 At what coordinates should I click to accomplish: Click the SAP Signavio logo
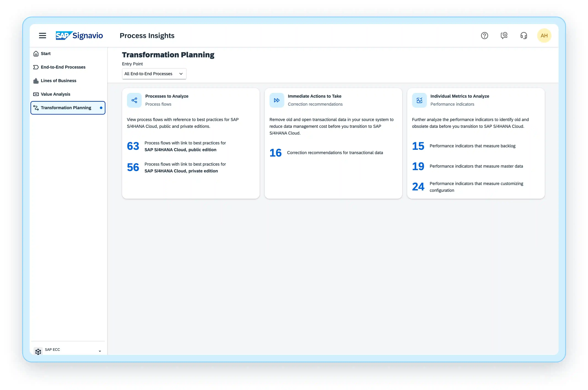[79, 36]
